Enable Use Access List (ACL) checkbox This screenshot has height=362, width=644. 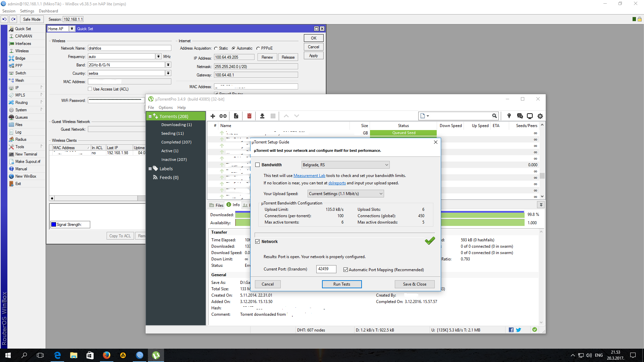point(90,89)
